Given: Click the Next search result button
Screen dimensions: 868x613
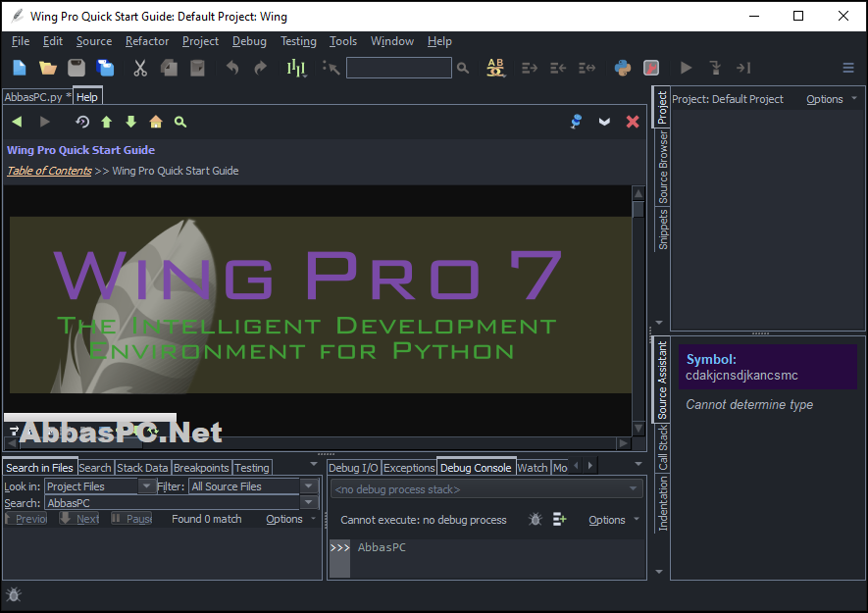Looking at the screenshot, I should [79, 518].
